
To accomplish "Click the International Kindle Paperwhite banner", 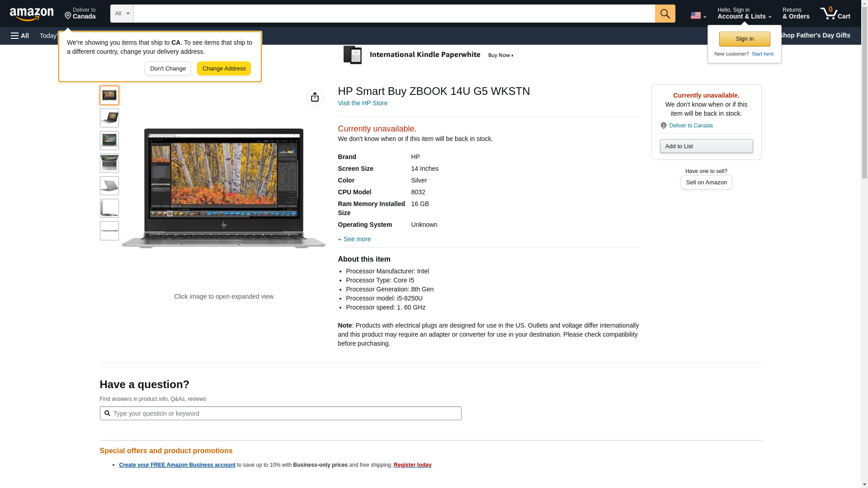I will coord(428,55).
